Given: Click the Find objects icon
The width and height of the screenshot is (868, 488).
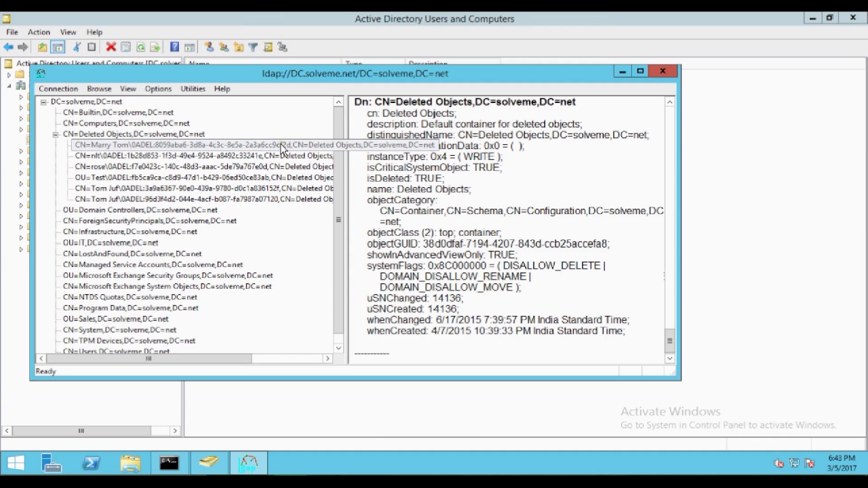Looking at the screenshot, I should pos(268,47).
